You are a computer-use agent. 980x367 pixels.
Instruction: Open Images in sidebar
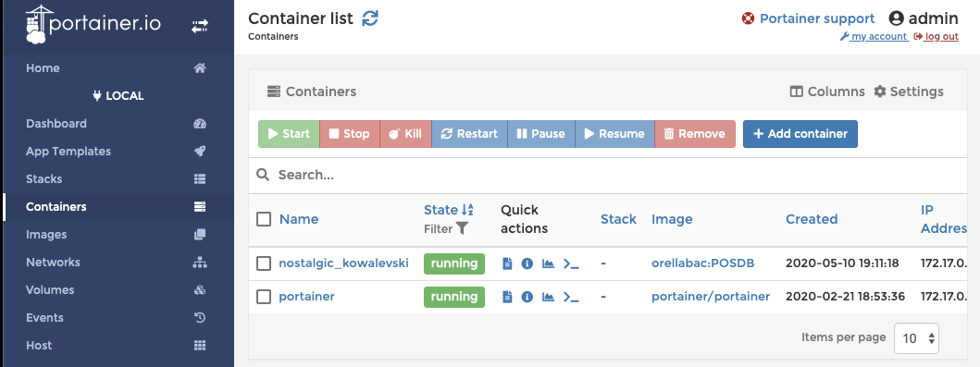tap(117, 235)
